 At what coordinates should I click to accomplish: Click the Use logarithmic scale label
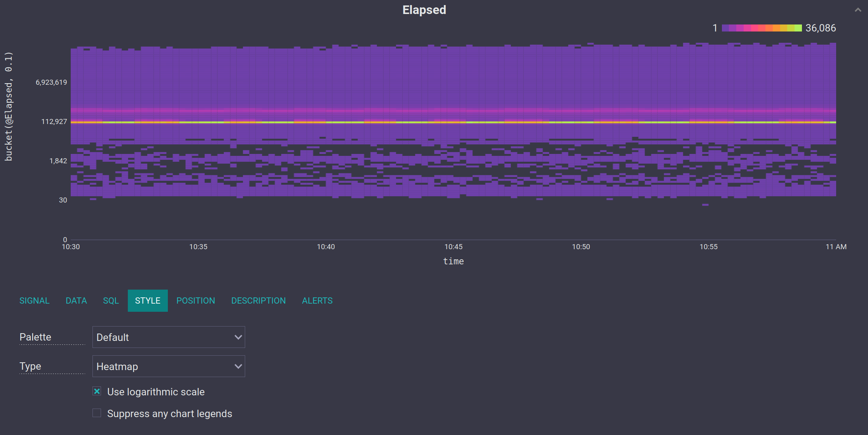[x=156, y=392]
